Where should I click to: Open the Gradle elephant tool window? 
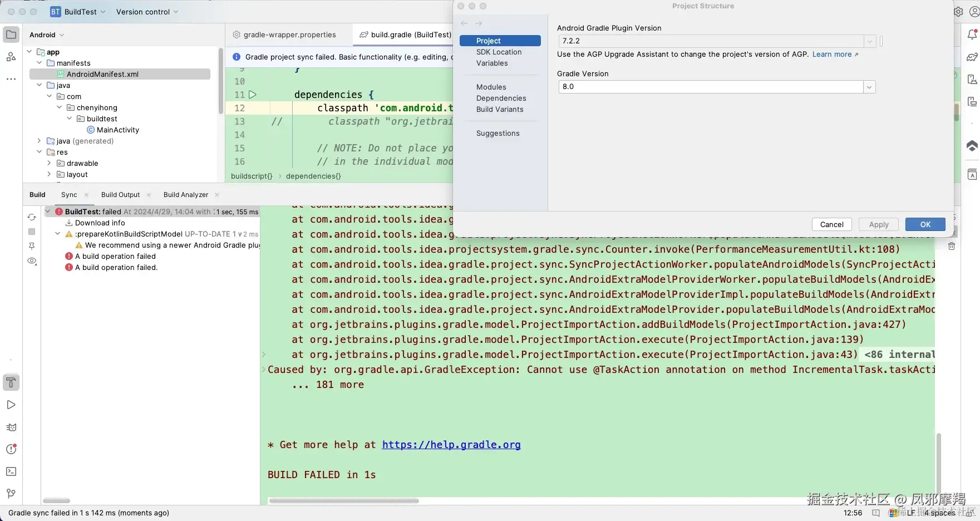click(972, 57)
